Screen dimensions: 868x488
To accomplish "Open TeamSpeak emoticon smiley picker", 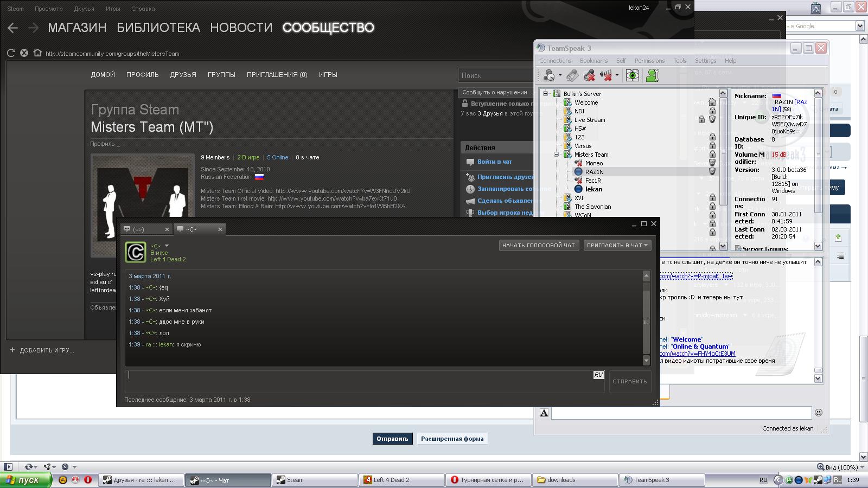I will click(819, 413).
